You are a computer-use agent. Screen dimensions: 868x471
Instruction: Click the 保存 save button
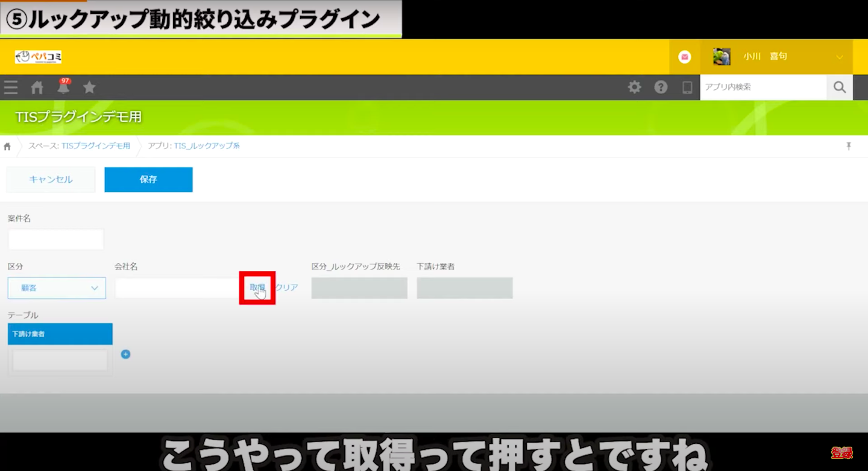coord(148,179)
